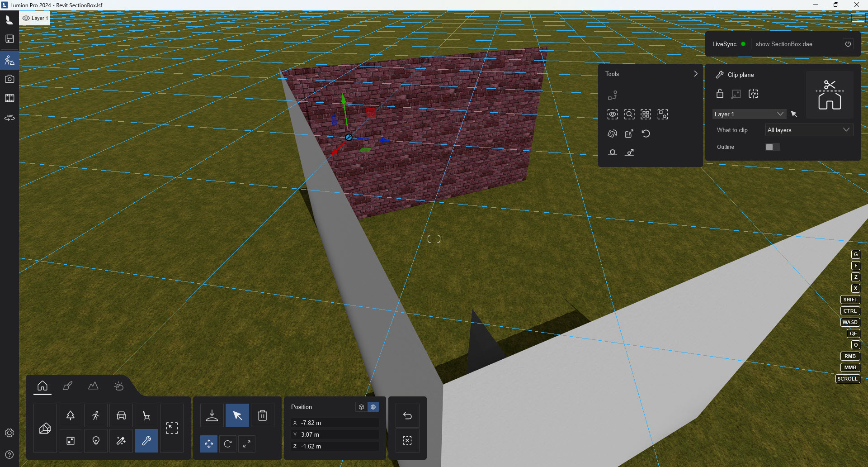Select the Rotate object tool
This screenshot has height=467, width=868.
[x=228, y=444]
